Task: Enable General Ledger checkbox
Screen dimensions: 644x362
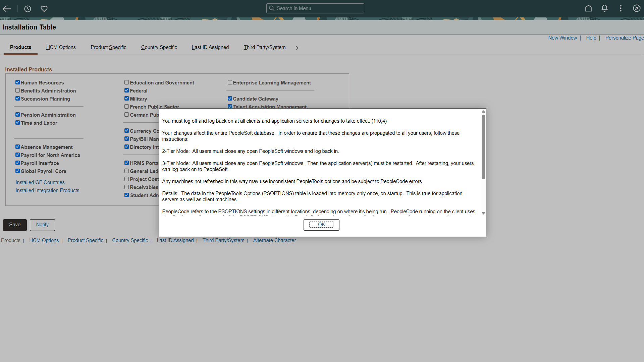Action: pyautogui.click(x=126, y=171)
